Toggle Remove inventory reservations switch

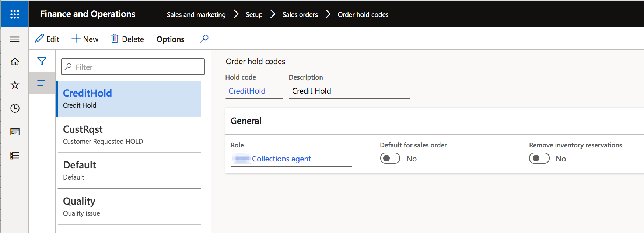pyautogui.click(x=539, y=158)
